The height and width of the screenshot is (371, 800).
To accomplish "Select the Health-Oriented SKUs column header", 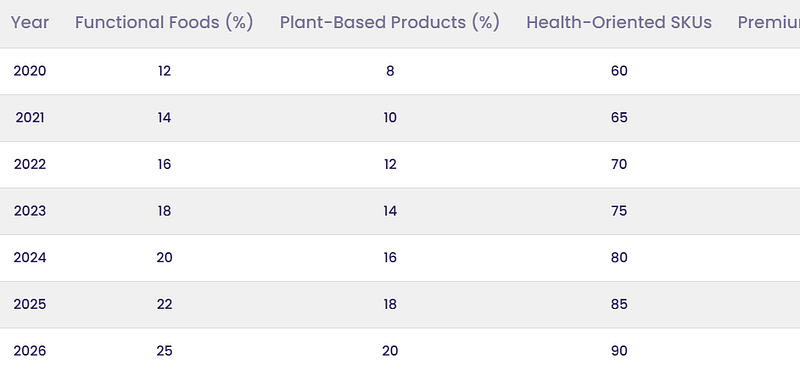I will [x=619, y=22].
